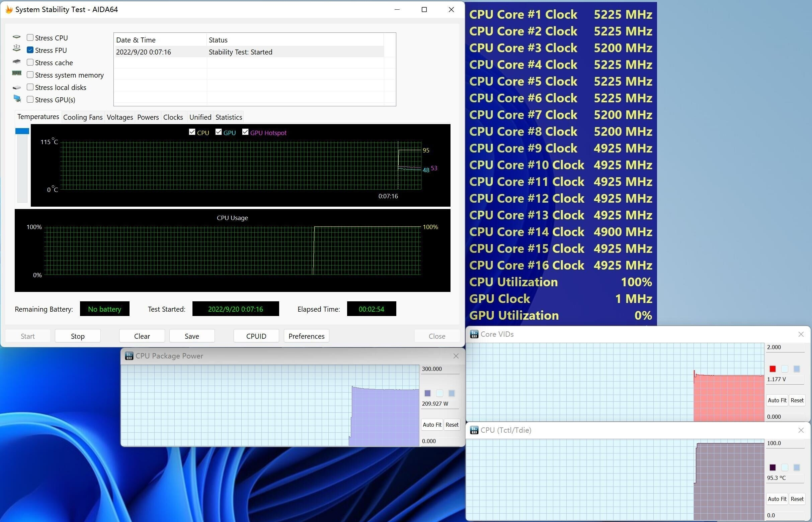
Task: Switch to the Cooling Fans tab
Action: point(83,117)
